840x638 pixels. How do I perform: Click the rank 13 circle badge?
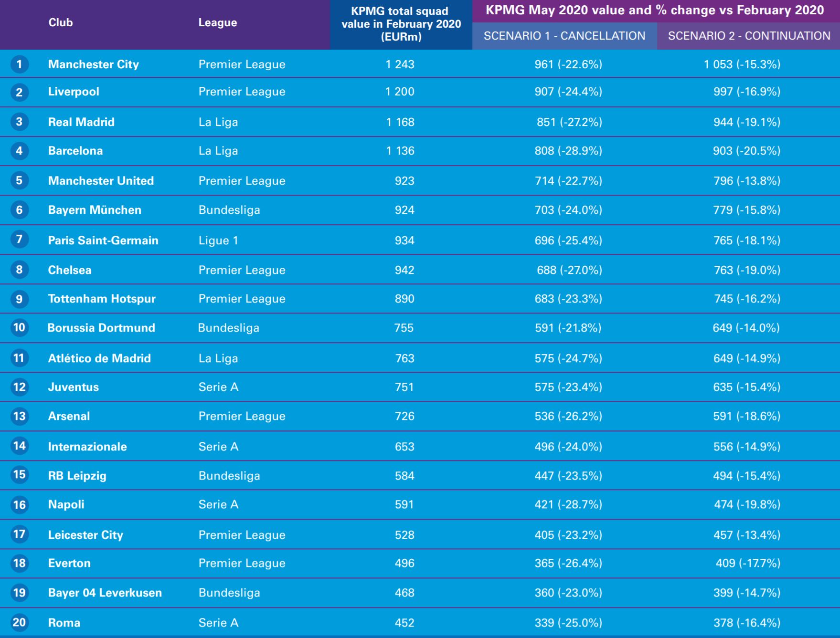19,416
